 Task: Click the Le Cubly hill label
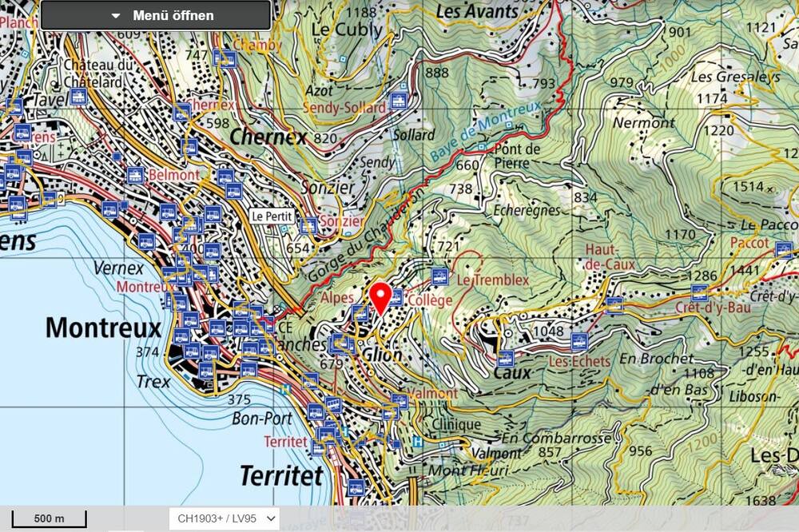pyautogui.click(x=347, y=30)
